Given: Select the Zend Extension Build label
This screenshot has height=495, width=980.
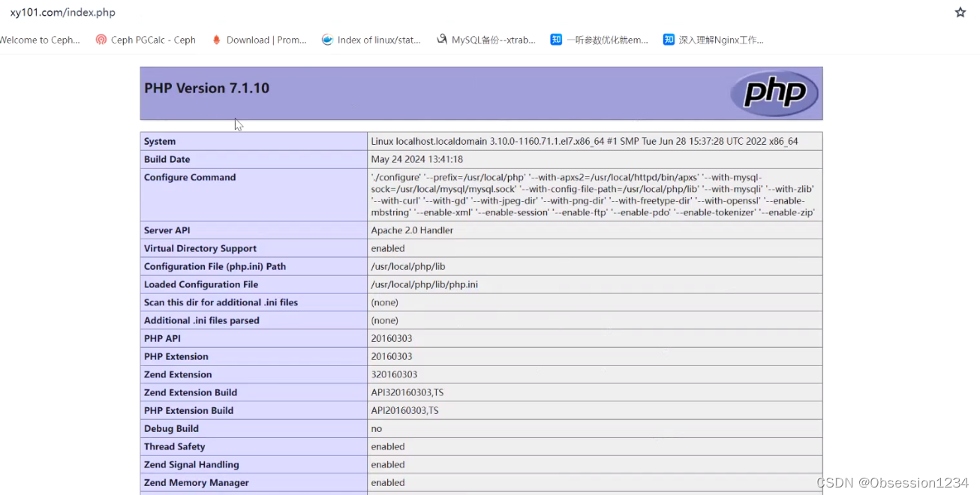Looking at the screenshot, I should click(191, 392).
